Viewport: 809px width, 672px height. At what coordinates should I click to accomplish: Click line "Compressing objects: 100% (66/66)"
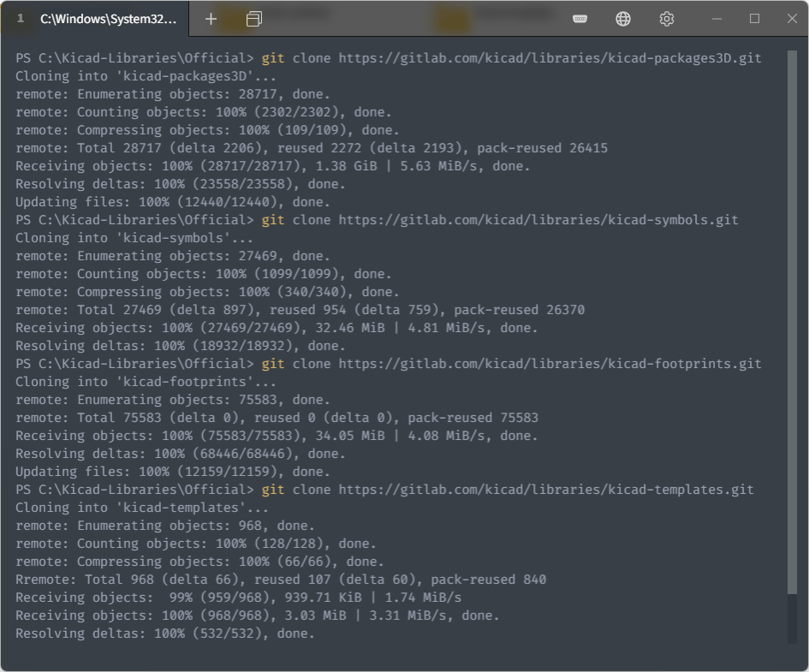pyautogui.click(x=199, y=562)
